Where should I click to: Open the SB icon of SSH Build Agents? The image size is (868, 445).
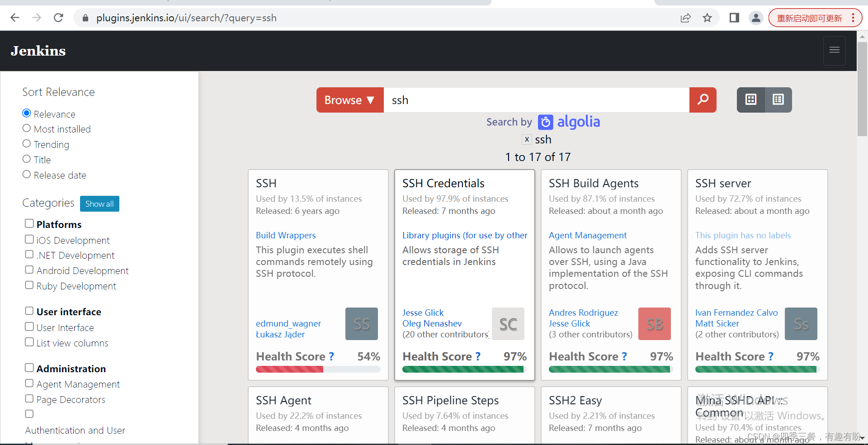pos(655,324)
